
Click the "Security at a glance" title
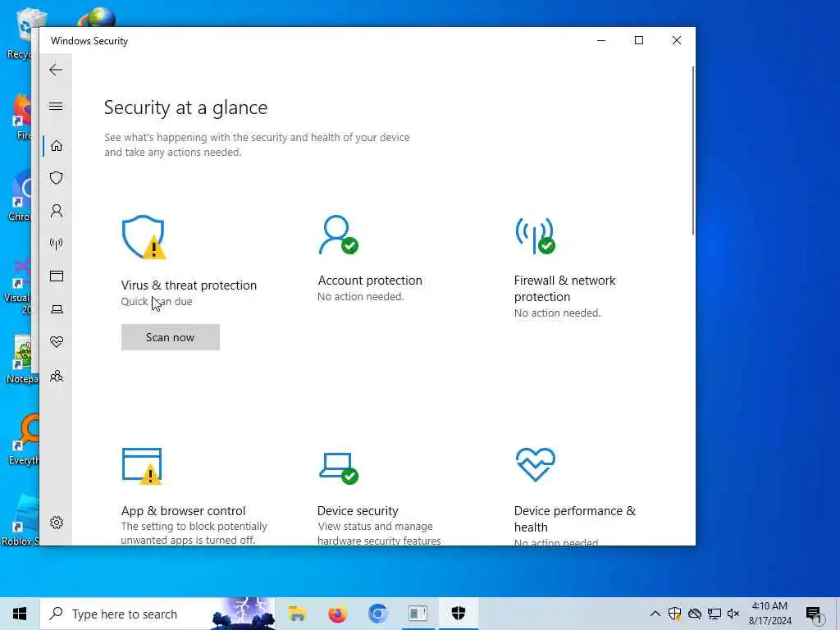pyautogui.click(x=185, y=107)
